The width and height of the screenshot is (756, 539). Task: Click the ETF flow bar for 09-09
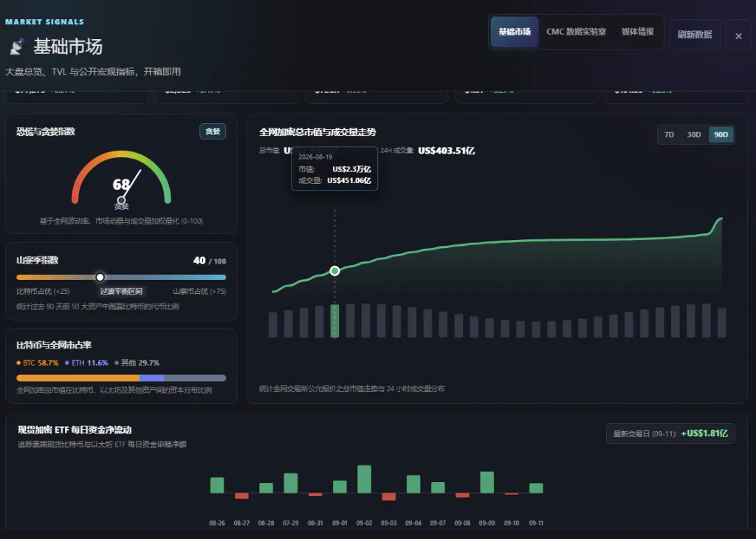click(487, 482)
